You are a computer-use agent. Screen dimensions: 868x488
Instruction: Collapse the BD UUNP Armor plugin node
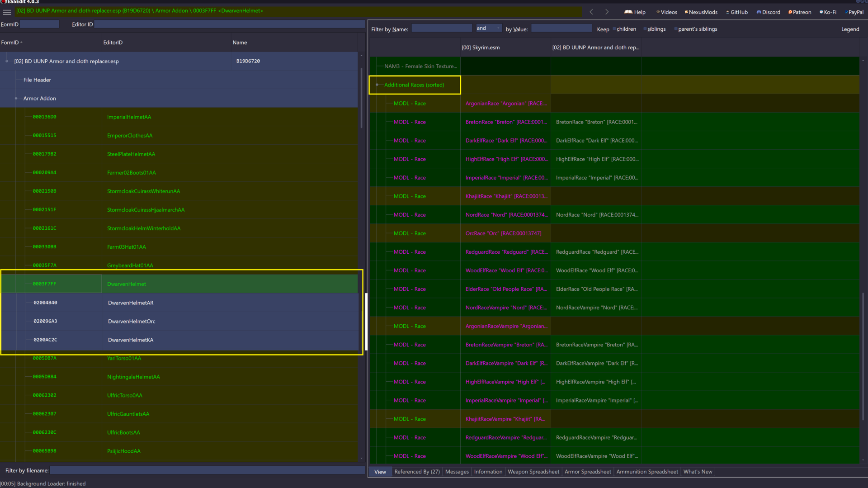[7, 61]
